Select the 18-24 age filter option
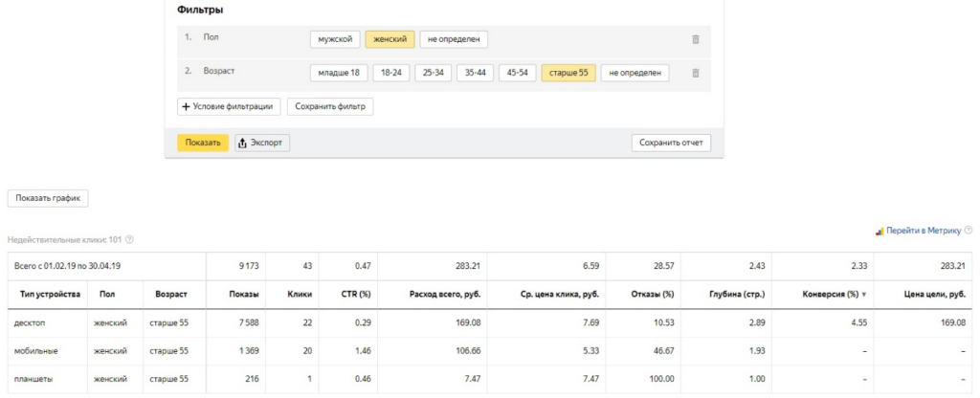This screenshot has width=980, height=398. (392, 74)
